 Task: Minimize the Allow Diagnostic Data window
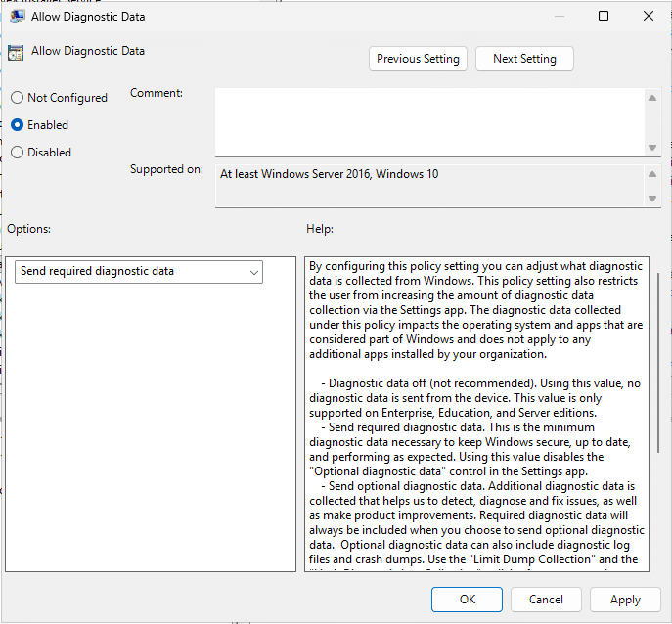pyautogui.click(x=559, y=17)
